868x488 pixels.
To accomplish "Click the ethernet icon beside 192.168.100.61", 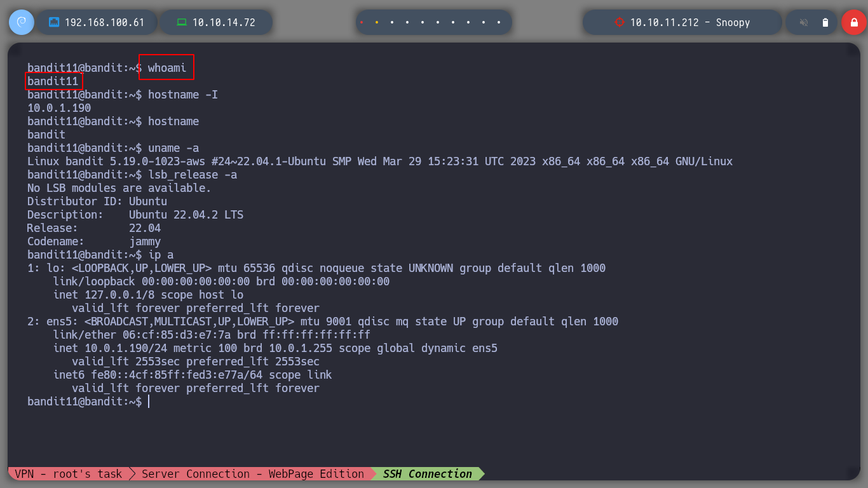I will (x=54, y=22).
